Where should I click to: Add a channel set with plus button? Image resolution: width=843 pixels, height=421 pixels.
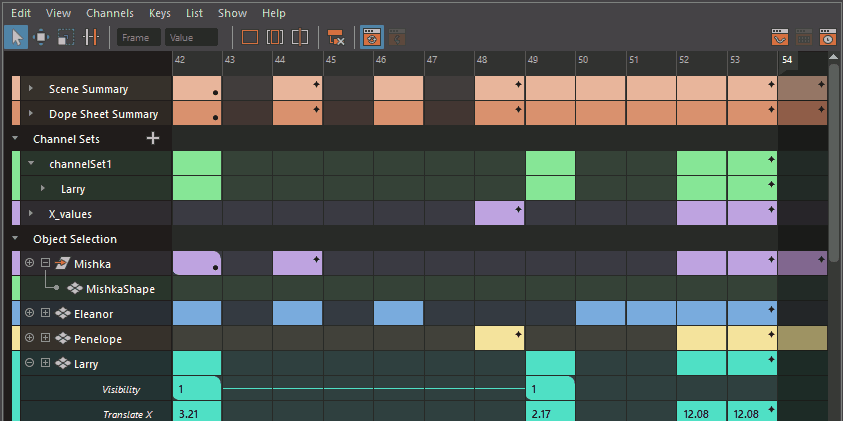pos(153,138)
